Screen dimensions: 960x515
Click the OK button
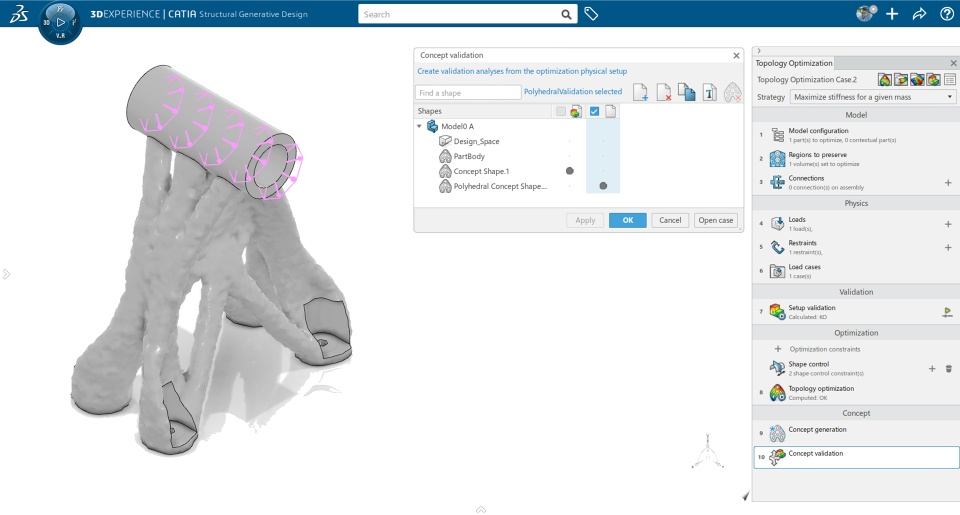coord(628,220)
